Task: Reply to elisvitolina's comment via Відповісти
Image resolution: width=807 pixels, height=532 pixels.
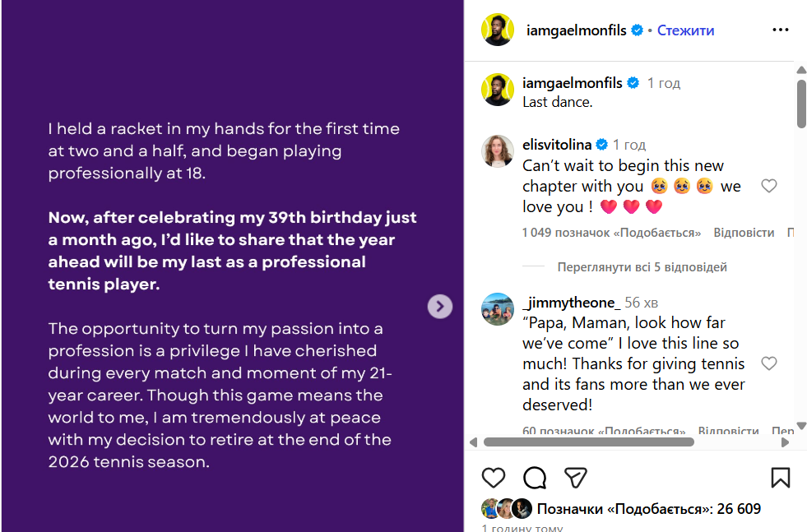Action: pos(744,233)
